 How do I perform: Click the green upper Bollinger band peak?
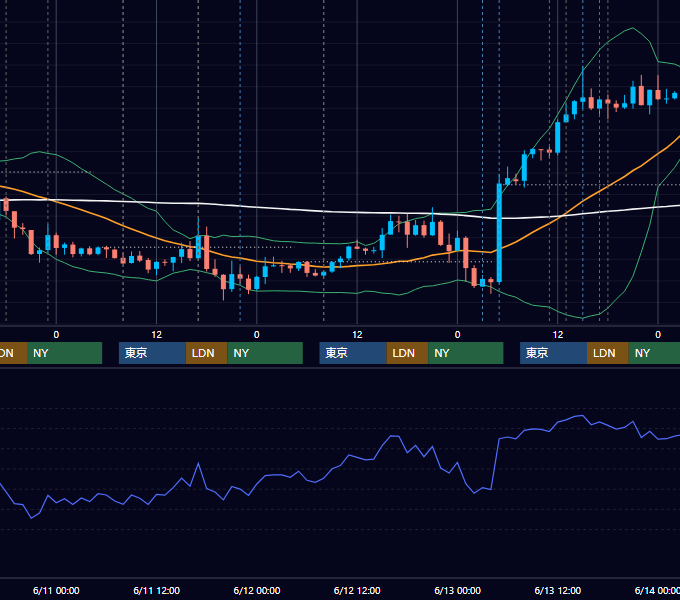(x=633, y=29)
